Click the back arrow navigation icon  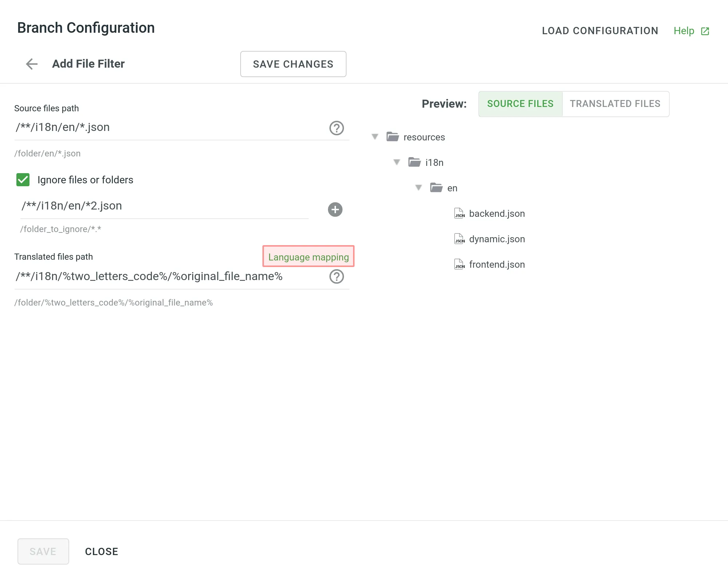pyautogui.click(x=31, y=64)
